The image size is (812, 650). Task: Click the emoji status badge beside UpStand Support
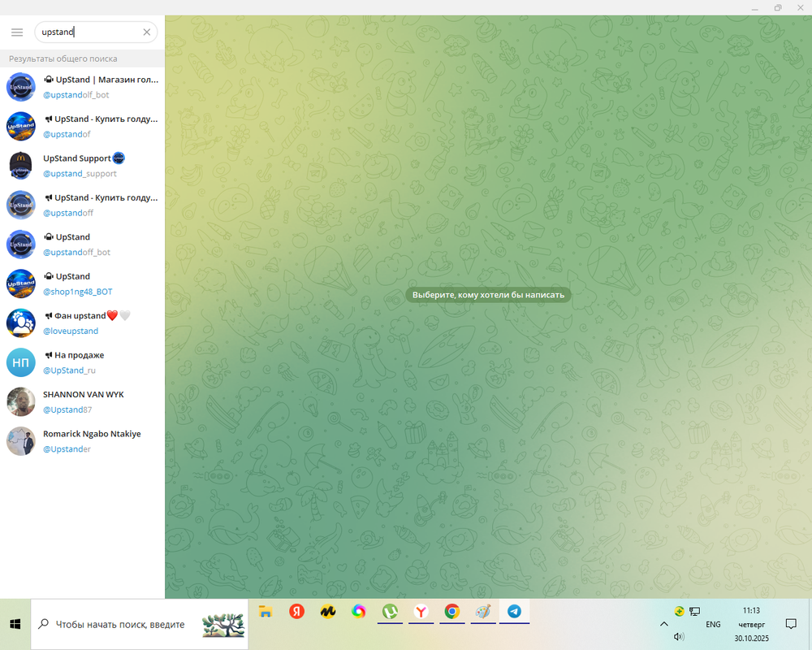point(119,158)
